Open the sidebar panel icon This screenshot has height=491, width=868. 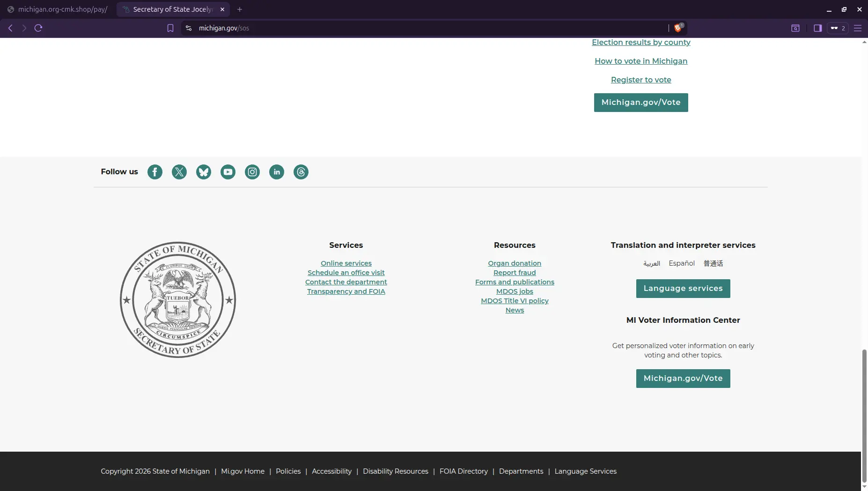(x=817, y=28)
